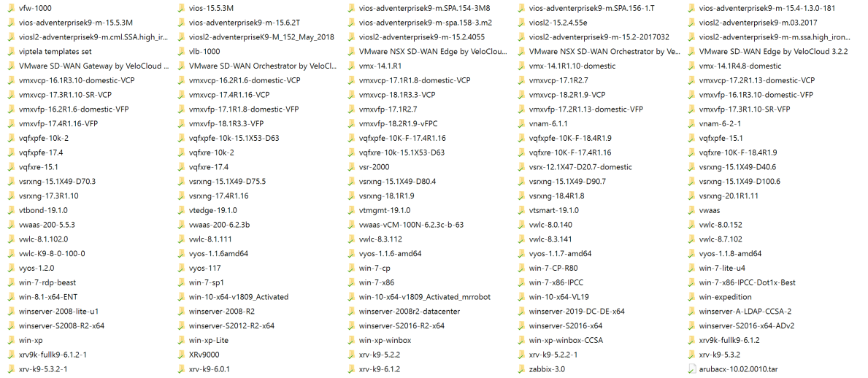
Task: Click 'vmxvfp-17.3R1.10-SR-VFP' folder name
Action: pyautogui.click(x=744, y=109)
